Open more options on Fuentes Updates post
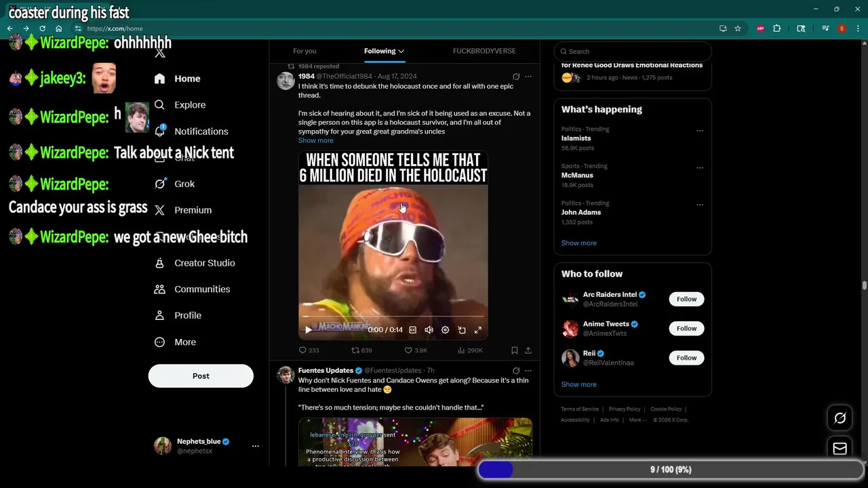Screen dimensions: 868x488 pos(528,371)
